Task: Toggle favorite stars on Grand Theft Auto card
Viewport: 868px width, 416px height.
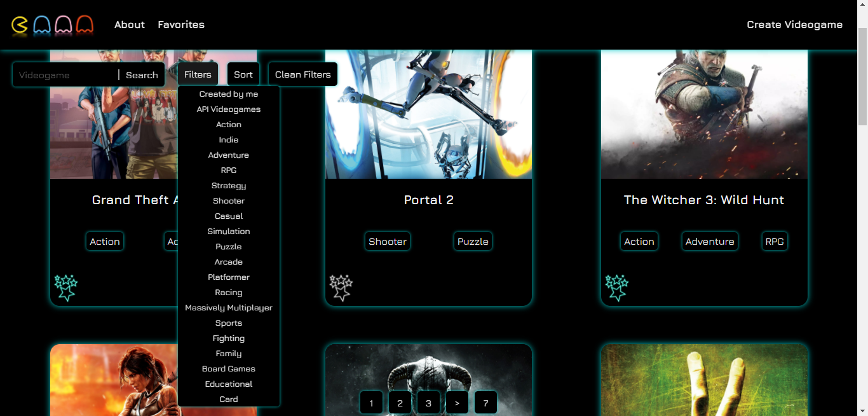Action: 65,288
